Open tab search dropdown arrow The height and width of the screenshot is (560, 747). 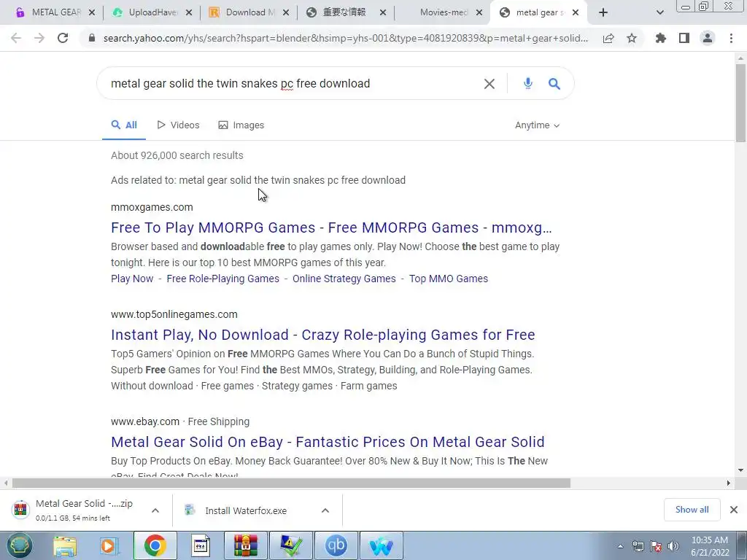point(659,12)
